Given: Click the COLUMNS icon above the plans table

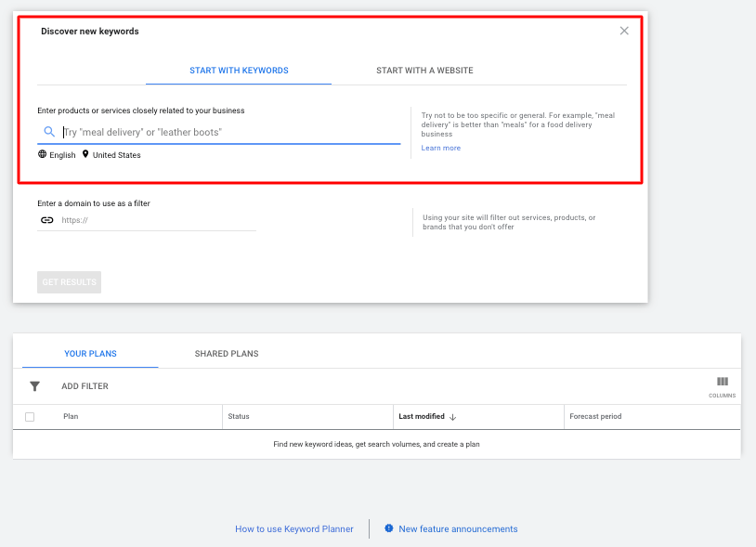Looking at the screenshot, I should tap(723, 381).
